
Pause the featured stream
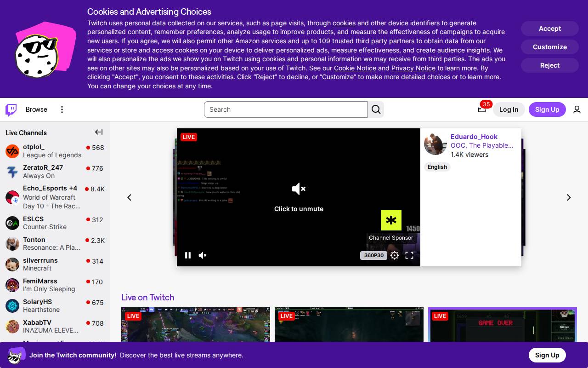[188, 255]
